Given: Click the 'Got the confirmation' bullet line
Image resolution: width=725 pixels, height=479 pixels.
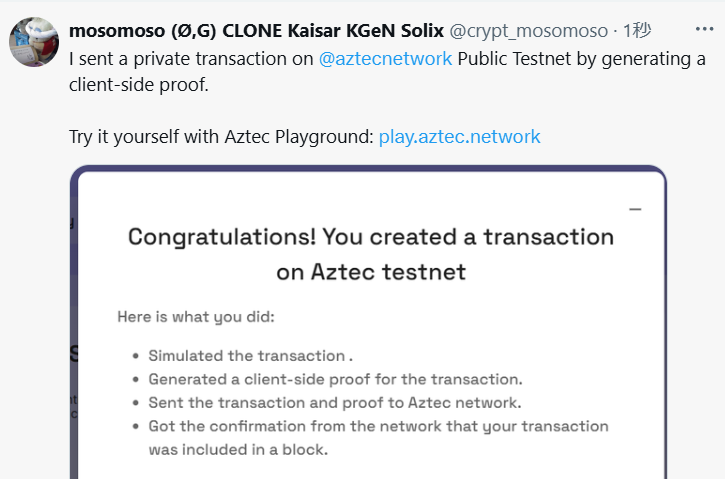Looking at the screenshot, I should [x=378, y=426].
